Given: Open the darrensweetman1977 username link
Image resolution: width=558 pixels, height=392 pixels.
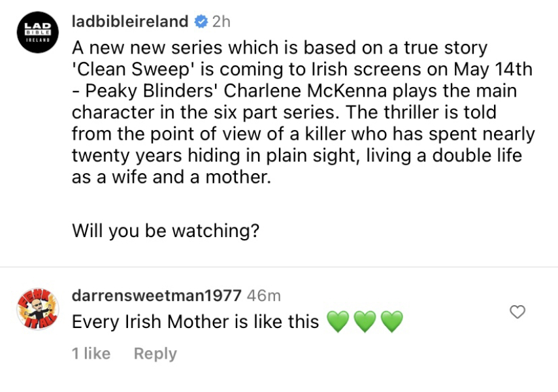Looking at the screenshot, I should (x=156, y=295).
